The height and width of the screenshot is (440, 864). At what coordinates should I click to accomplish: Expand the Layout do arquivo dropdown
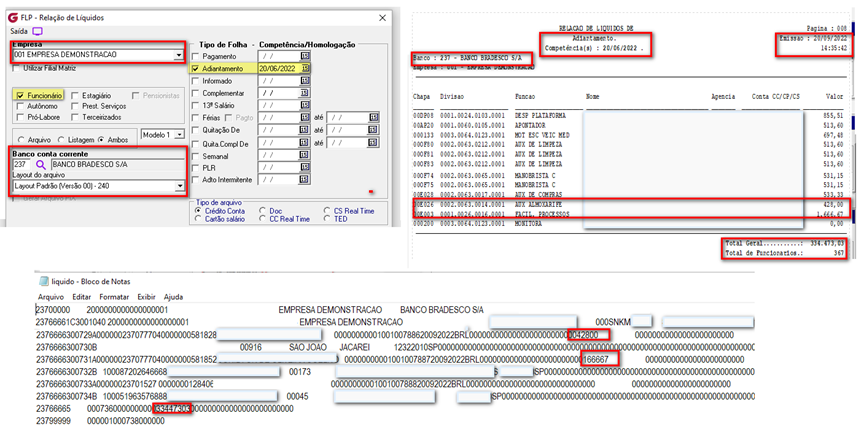coord(179,186)
